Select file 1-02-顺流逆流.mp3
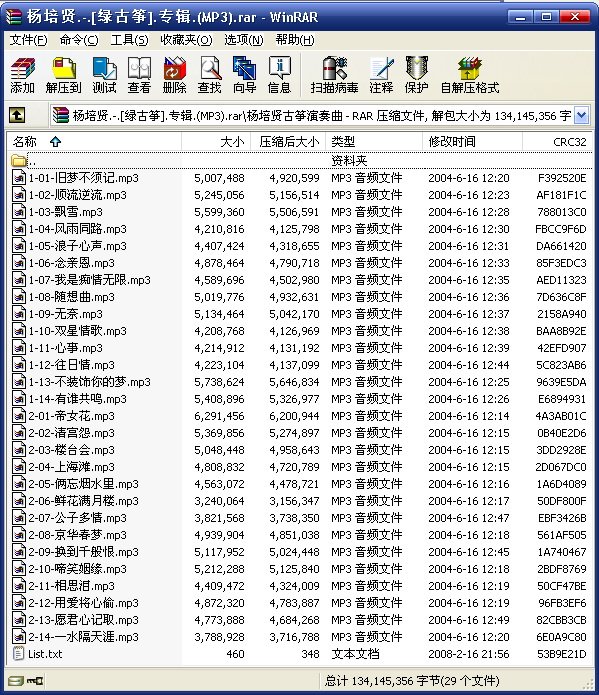 (78, 195)
